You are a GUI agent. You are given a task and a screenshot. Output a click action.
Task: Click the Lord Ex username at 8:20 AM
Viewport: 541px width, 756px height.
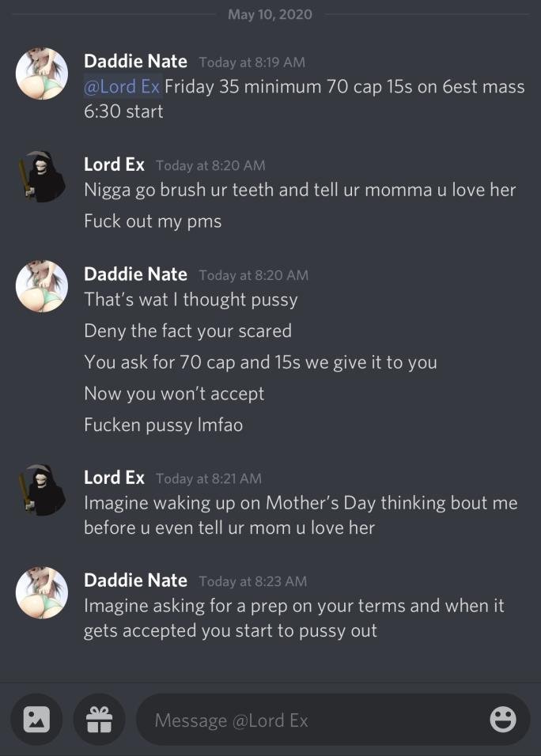[x=114, y=164]
